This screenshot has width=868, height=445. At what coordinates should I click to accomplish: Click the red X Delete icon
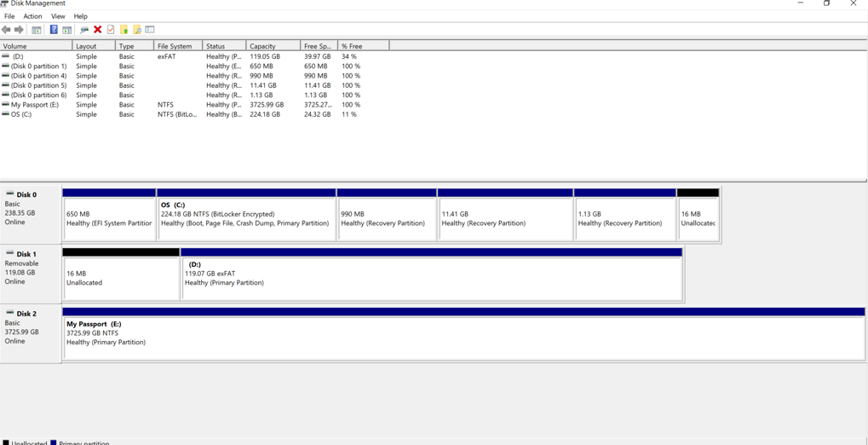click(97, 29)
